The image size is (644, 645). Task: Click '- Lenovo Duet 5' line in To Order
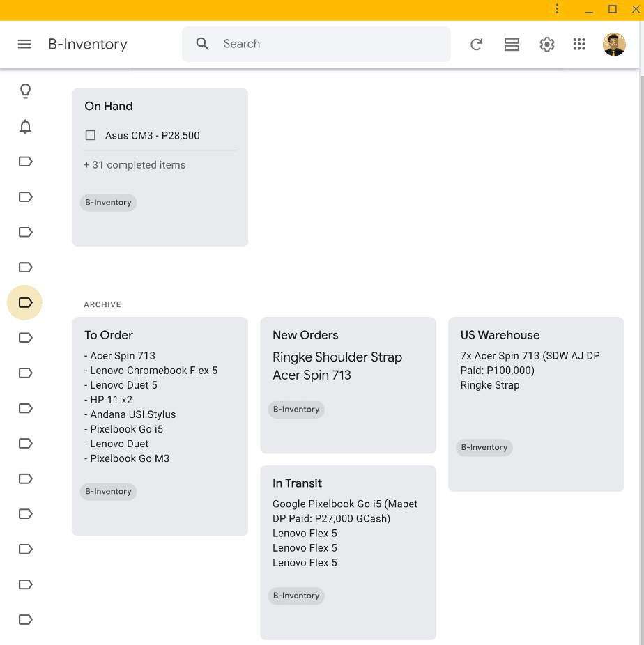point(121,385)
